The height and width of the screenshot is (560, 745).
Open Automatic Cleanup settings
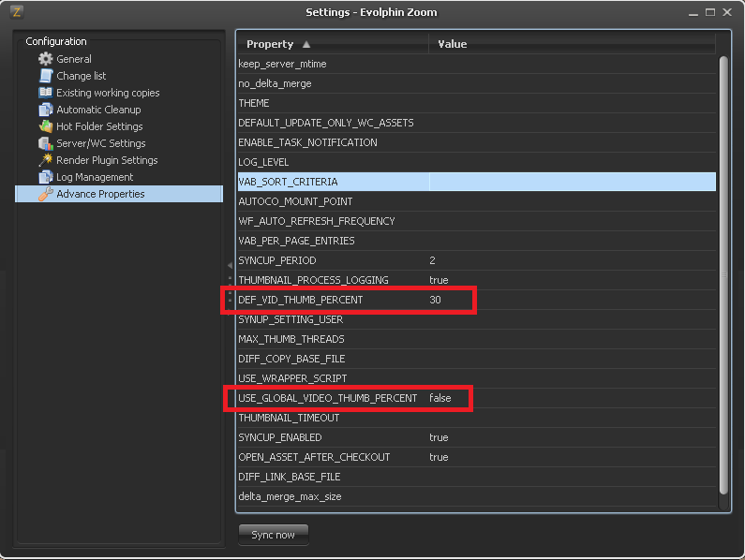(x=98, y=110)
